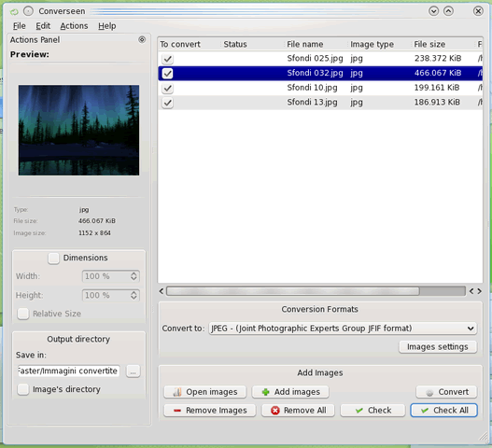Open the Actions menu
492x448 pixels.
74,26
